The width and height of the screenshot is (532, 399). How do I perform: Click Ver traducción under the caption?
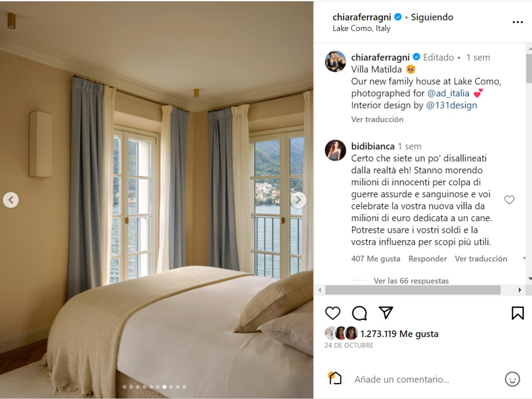(377, 119)
